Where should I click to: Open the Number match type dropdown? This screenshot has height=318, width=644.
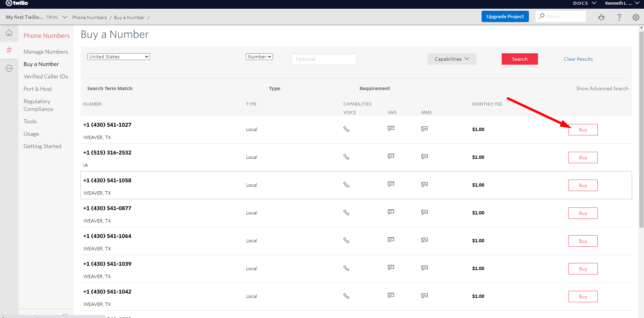click(259, 57)
